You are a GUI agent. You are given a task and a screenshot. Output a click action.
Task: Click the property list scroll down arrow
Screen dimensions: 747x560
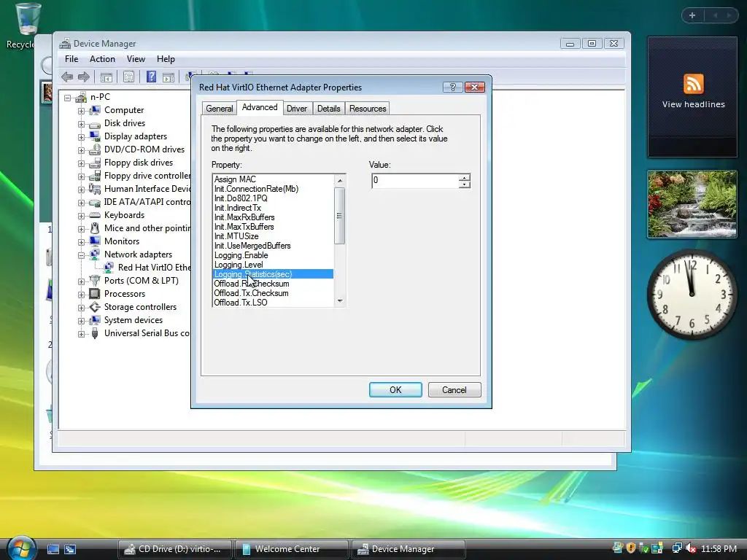tap(340, 300)
